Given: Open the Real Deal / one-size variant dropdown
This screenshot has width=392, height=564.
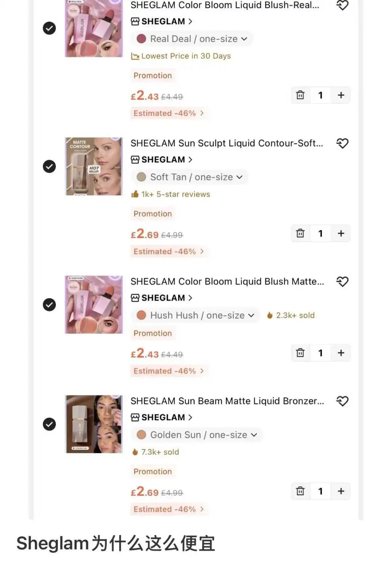Looking at the screenshot, I should pos(192,39).
